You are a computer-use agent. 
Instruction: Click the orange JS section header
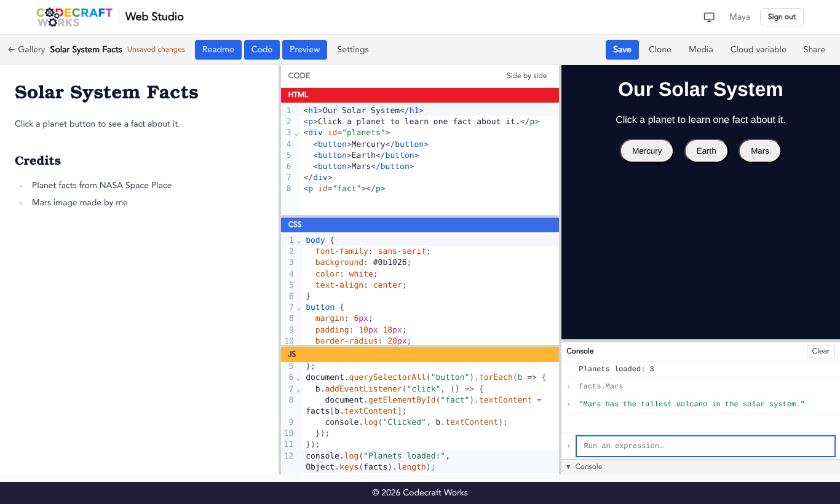point(420,354)
